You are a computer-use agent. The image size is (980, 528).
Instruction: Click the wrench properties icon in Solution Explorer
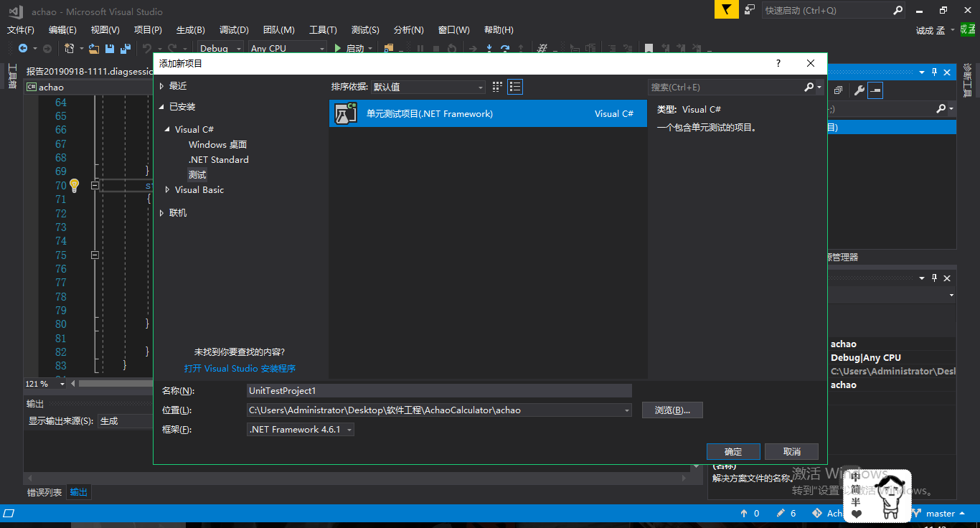(859, 90)
